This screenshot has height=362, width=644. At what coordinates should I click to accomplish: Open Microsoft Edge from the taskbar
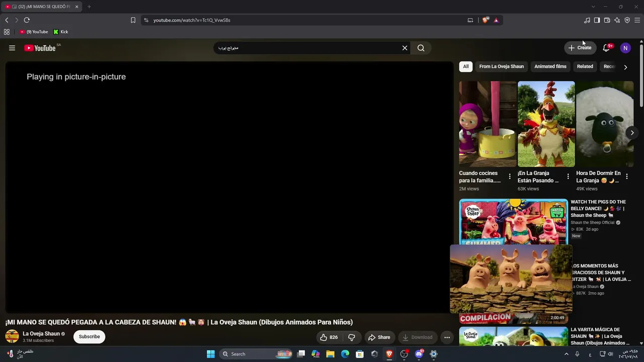tap(345, 354)
